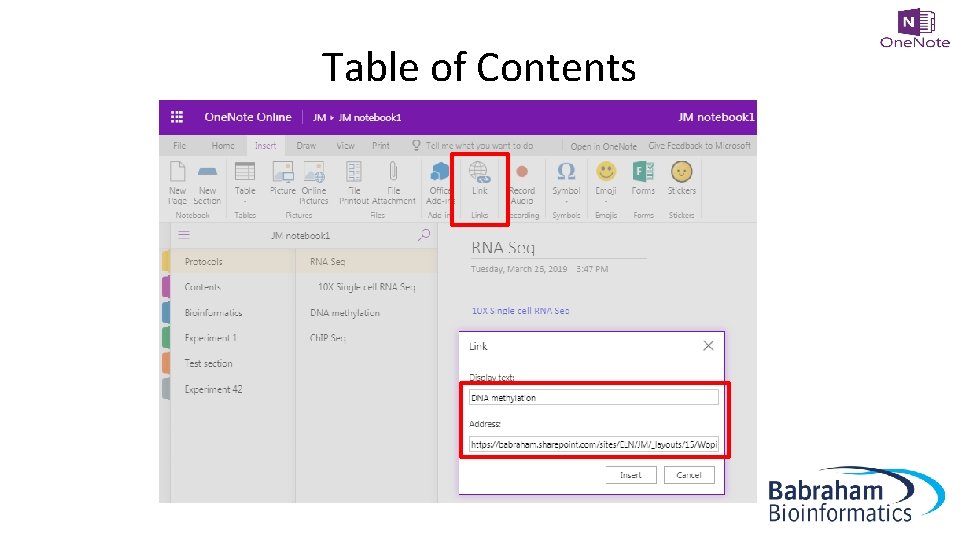960x540 pixels.
Task: Click the page date Tuesday, March 26, 2019
Action: click(519, 269)
